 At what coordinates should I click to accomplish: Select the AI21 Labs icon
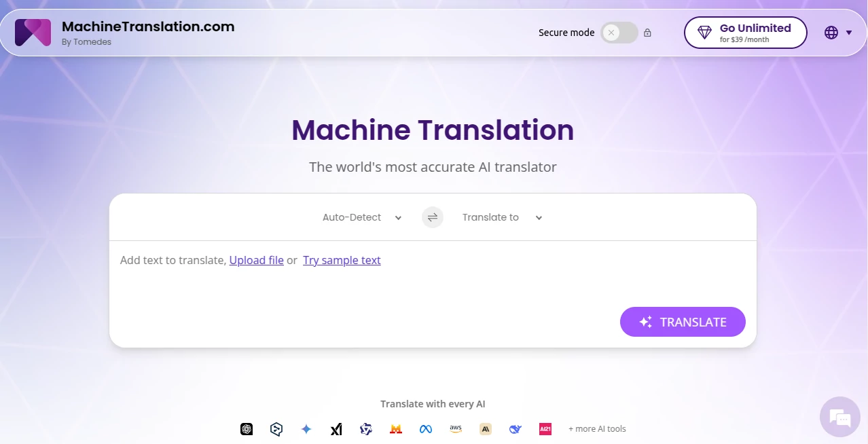click(x=545, y=429)
